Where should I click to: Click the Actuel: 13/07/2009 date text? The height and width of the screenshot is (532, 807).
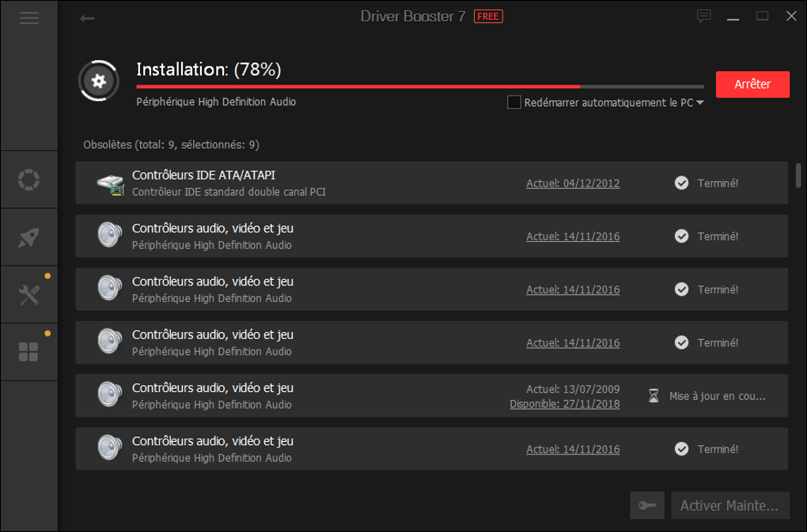573,389
